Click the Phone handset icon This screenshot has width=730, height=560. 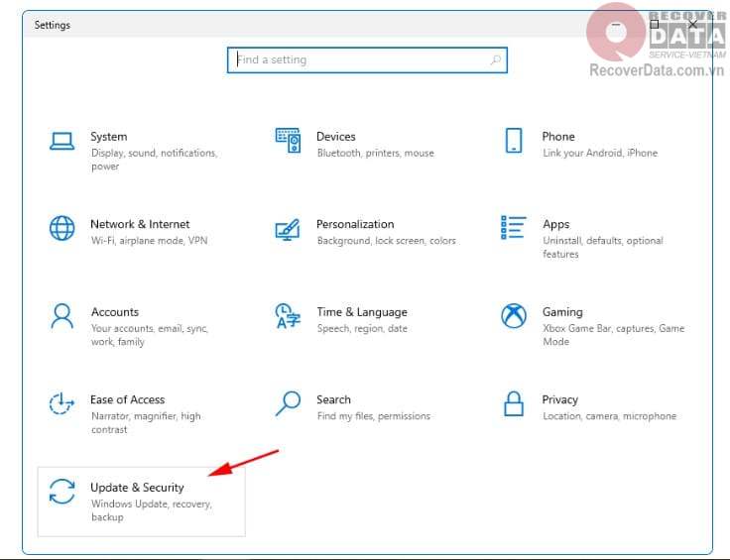[514, 141]
